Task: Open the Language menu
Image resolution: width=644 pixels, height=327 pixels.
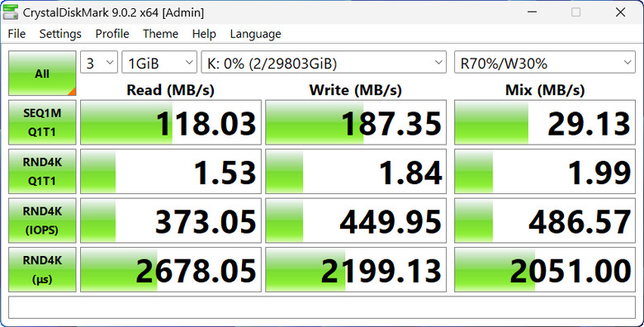Action: coord(255,34)
